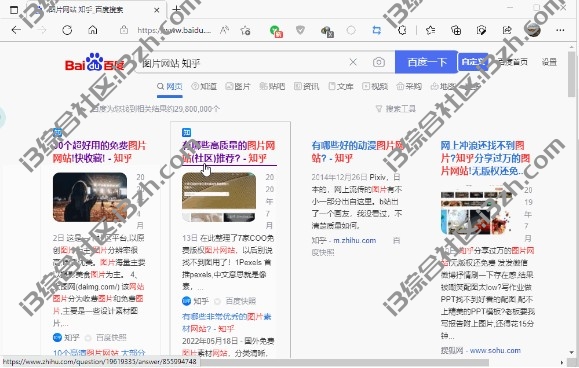Click the vertical scrollbar thumb
This screenshot has width=579, height=368.
click(572, 74)
